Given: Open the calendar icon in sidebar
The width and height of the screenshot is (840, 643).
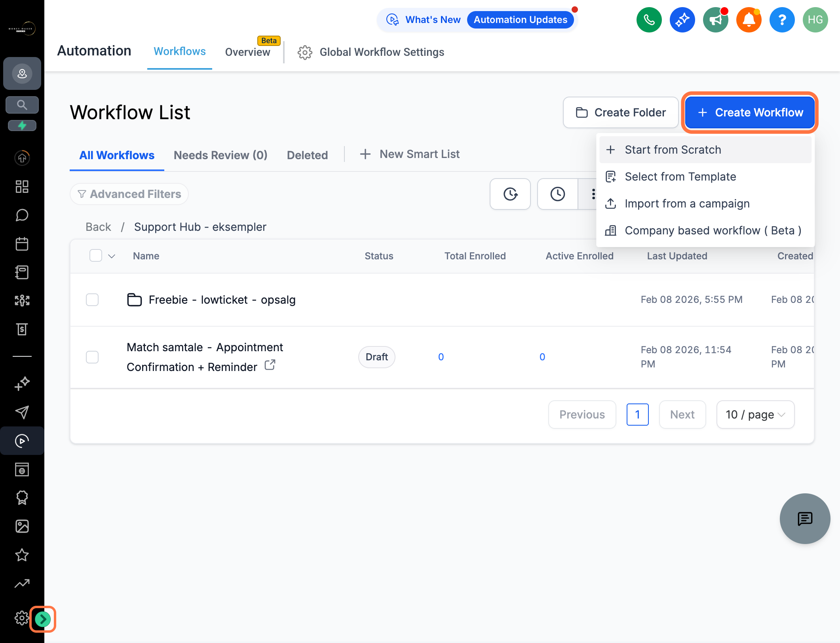Looking at the screenshot, I should (22, 244).
